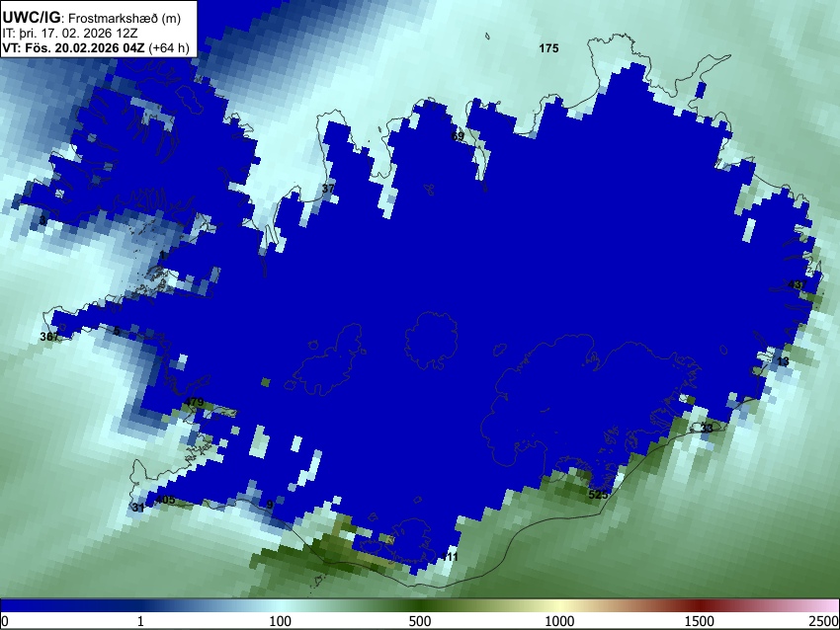840x630 pixels.
Task: Click the map value 437 on the east coast
Action: coord(798,284)
